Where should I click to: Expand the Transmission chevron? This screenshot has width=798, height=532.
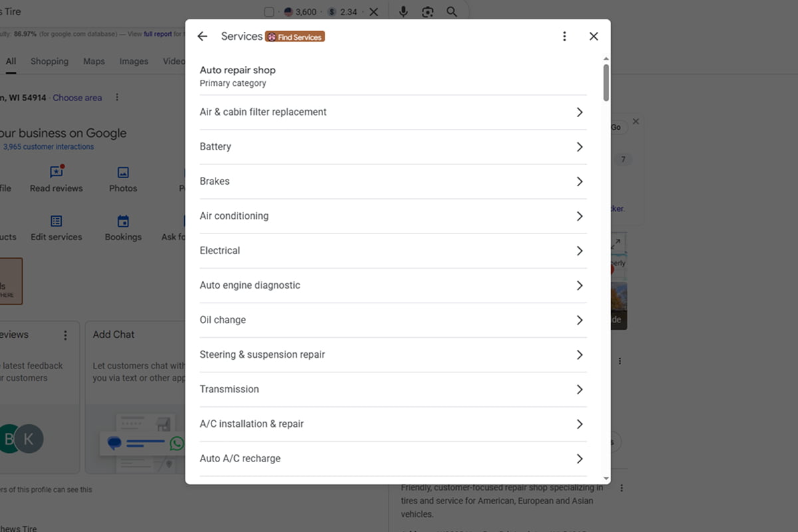pos(579,390)
